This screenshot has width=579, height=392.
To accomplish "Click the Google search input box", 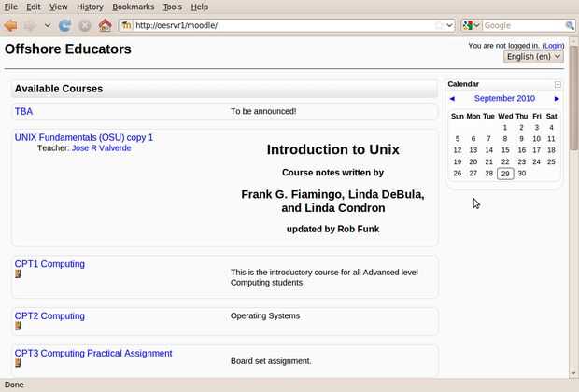I will tap(523, 25).
